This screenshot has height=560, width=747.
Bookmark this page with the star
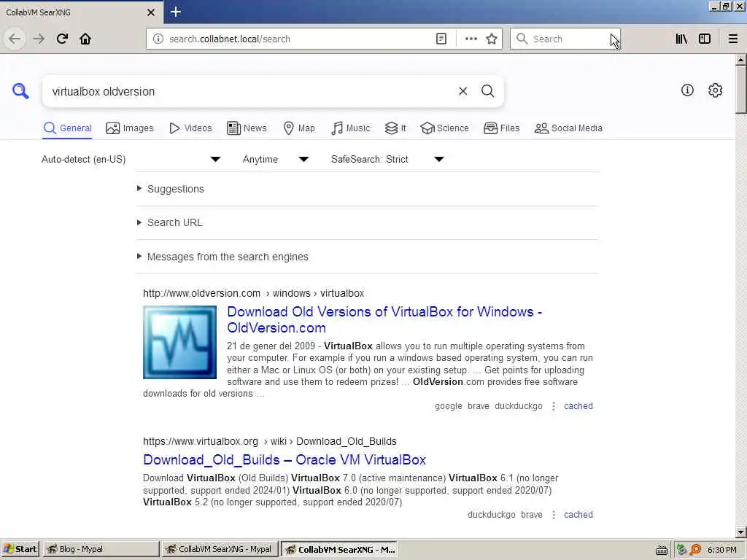tap(492, 39)
